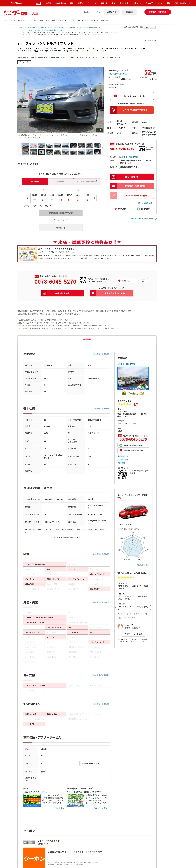Select the 10/14 reservation date circle
This screenshot has width=196, height=868.
coord(43,200)
